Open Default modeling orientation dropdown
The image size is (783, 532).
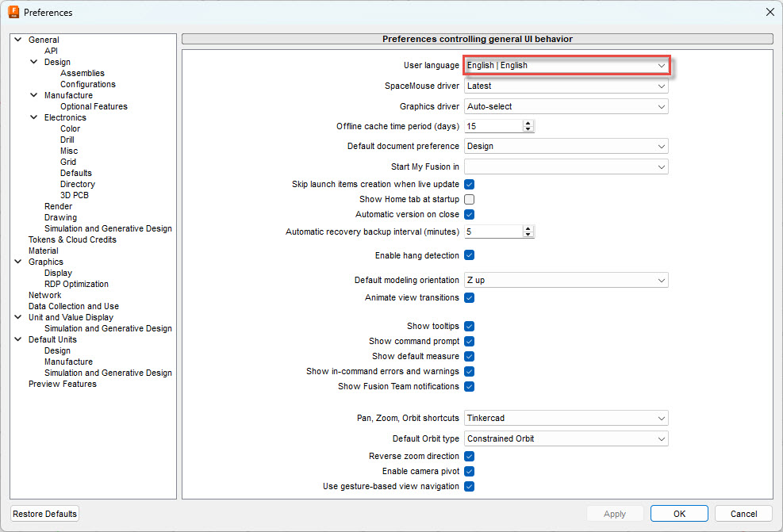(x=566, y=280)
